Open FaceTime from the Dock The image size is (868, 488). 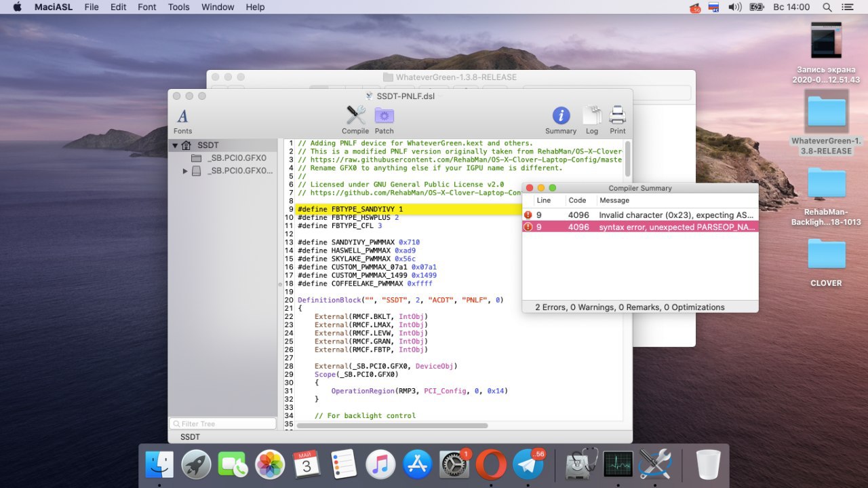click(x=233, y=465)
